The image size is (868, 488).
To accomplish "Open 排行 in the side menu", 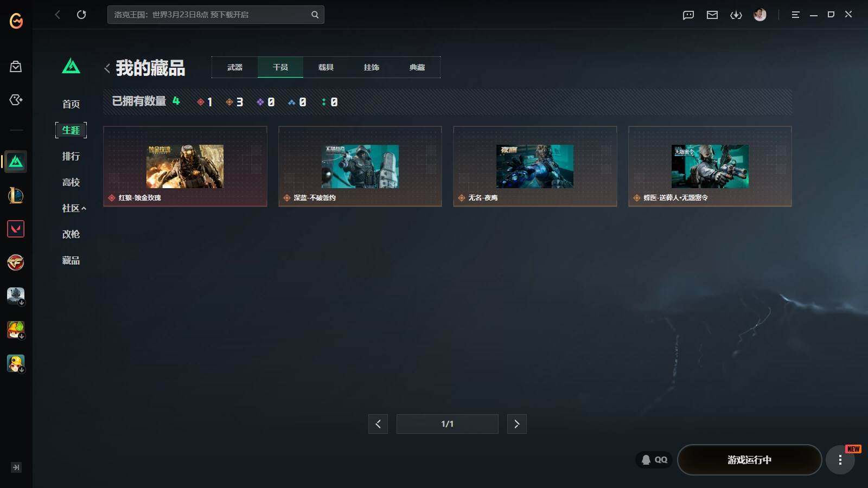I will (71, 156).
